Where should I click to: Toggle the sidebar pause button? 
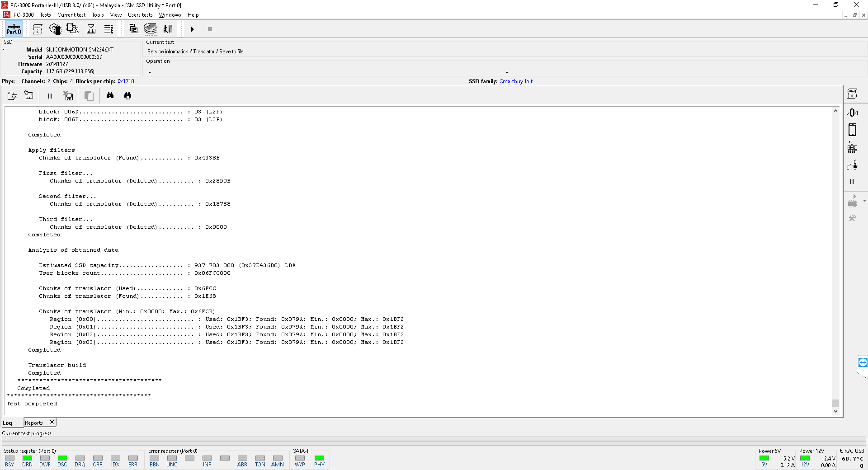coord(852,182)
